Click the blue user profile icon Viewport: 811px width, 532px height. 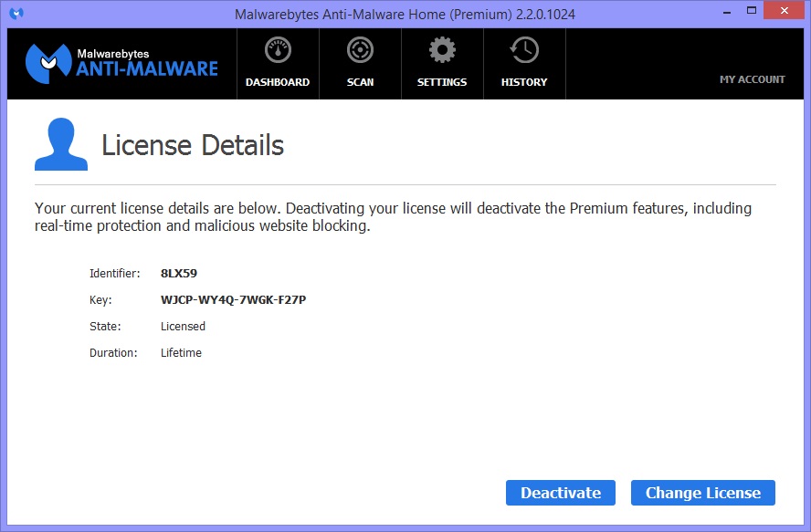point(61,144)
